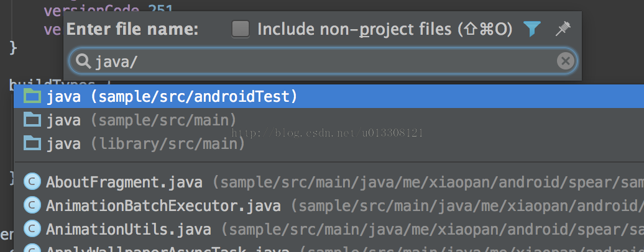Viewport: 644px width, 252px height.
Task: Click the AnimationBatchExecutor class icon
Action: point(31,205)
